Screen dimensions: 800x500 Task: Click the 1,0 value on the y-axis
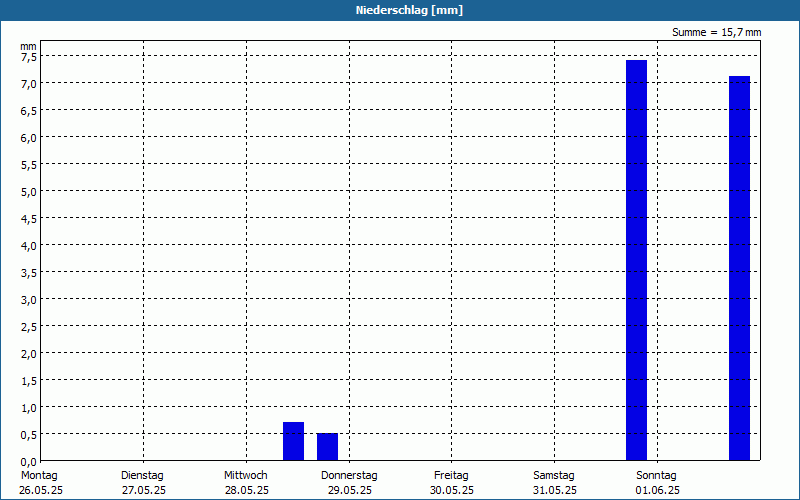coord(29,408)
